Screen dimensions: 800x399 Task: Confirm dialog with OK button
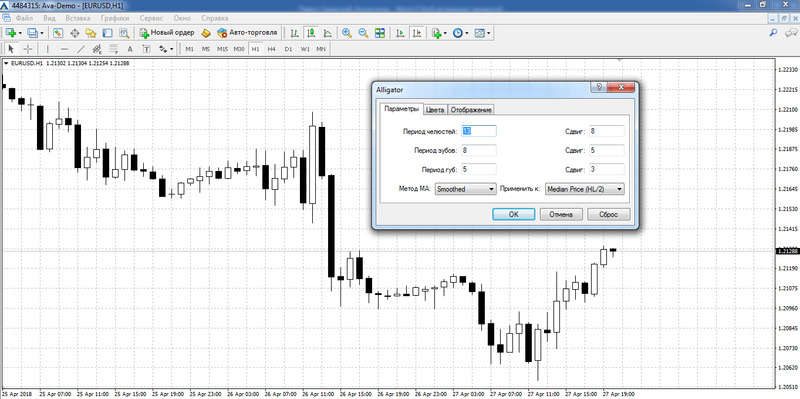514,214
